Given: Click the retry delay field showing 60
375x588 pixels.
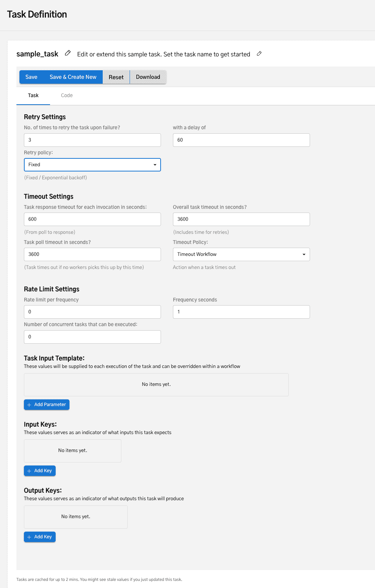Looking at the screenshot, I should coord(241,140).
